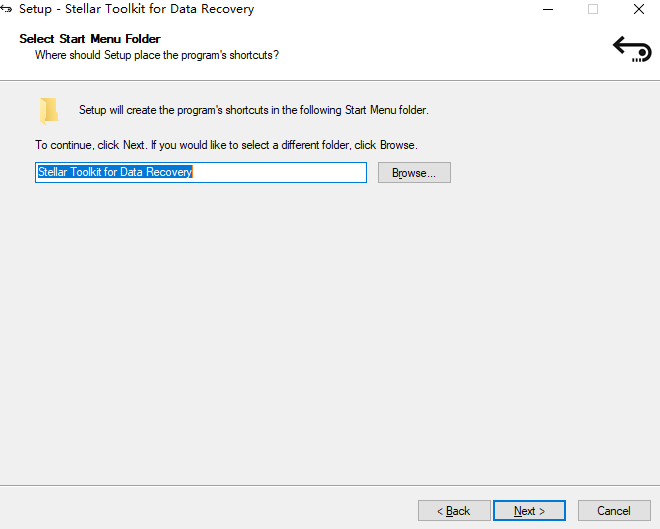Viewport: 660px width, 529px height.
Task: Click the greyed-out maximize button
Action: [593, 9]
